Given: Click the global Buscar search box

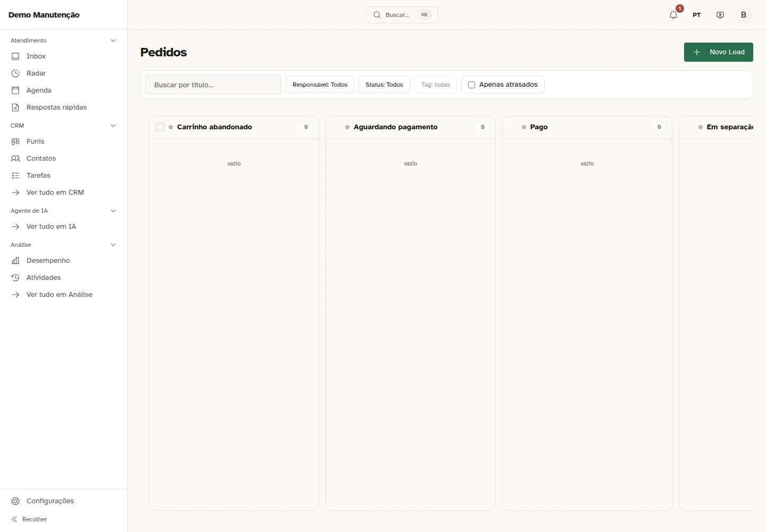Looking at the screenshot, I should pyautogui.click(x=402, y=15).
